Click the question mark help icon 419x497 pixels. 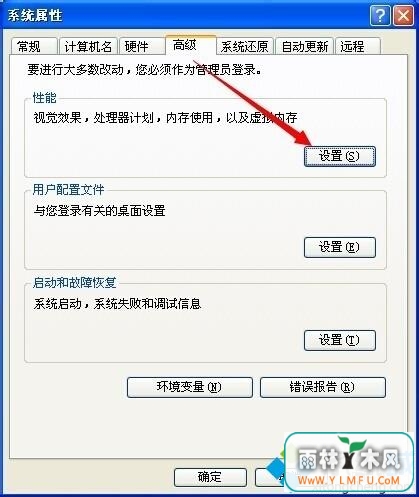[380, 16]
